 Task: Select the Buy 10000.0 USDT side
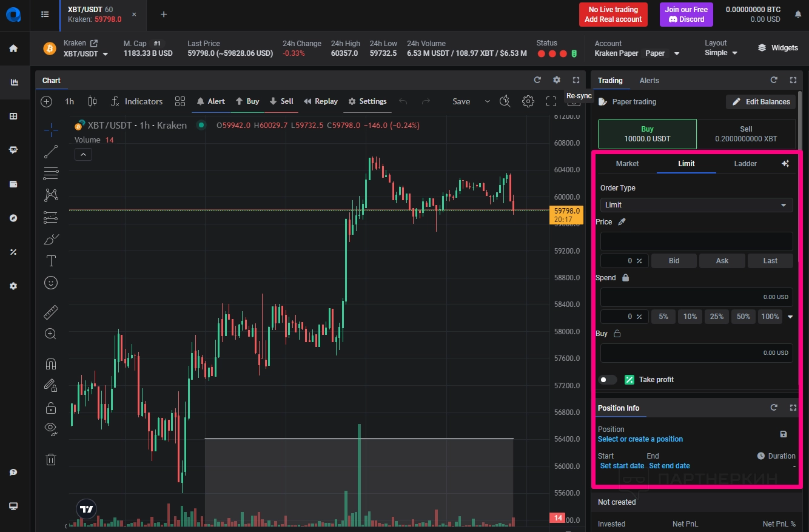[647, 134]
